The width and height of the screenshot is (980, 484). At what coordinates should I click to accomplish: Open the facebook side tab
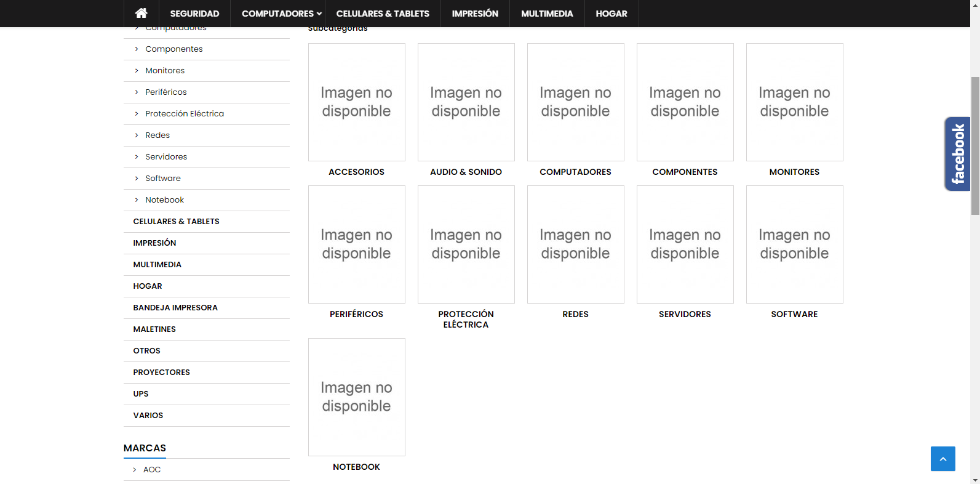(957, 154)
